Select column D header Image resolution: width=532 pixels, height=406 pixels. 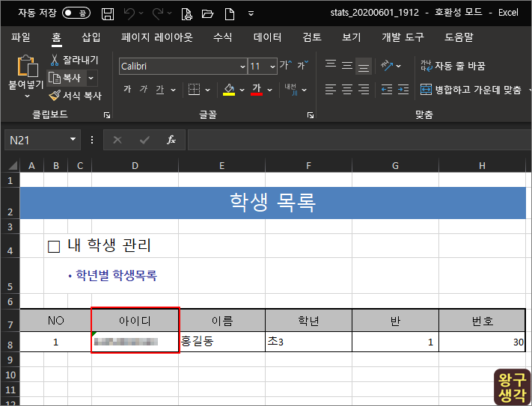(x=135, y=166)
